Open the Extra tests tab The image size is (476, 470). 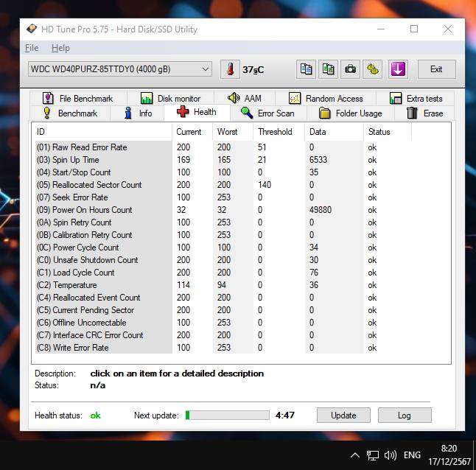416,98
